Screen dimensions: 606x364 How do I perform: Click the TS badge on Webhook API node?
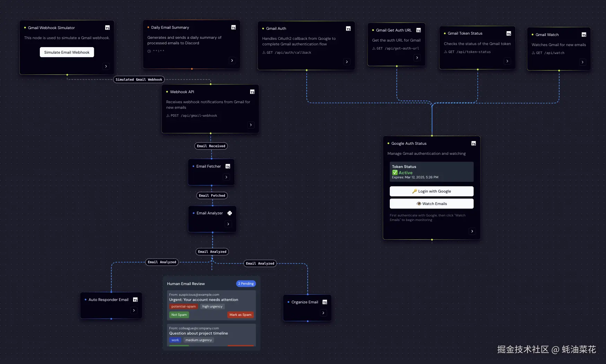pos(252,92)
